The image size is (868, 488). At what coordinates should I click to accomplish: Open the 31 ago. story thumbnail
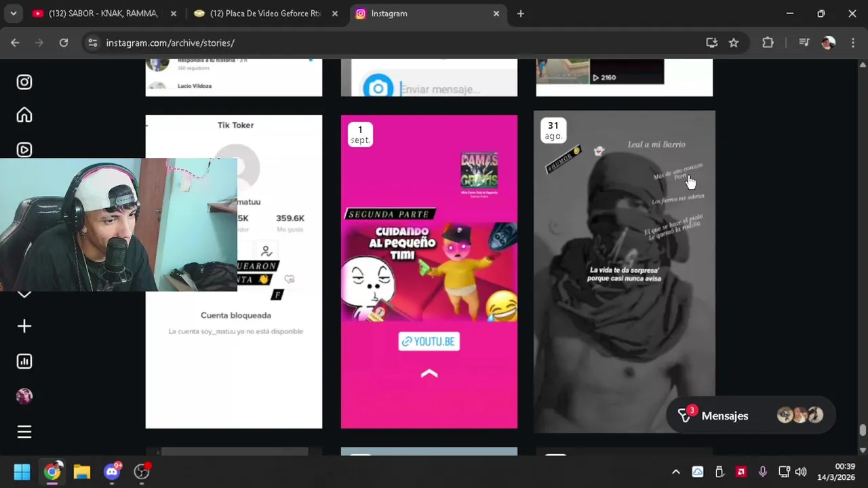[625, 272]
